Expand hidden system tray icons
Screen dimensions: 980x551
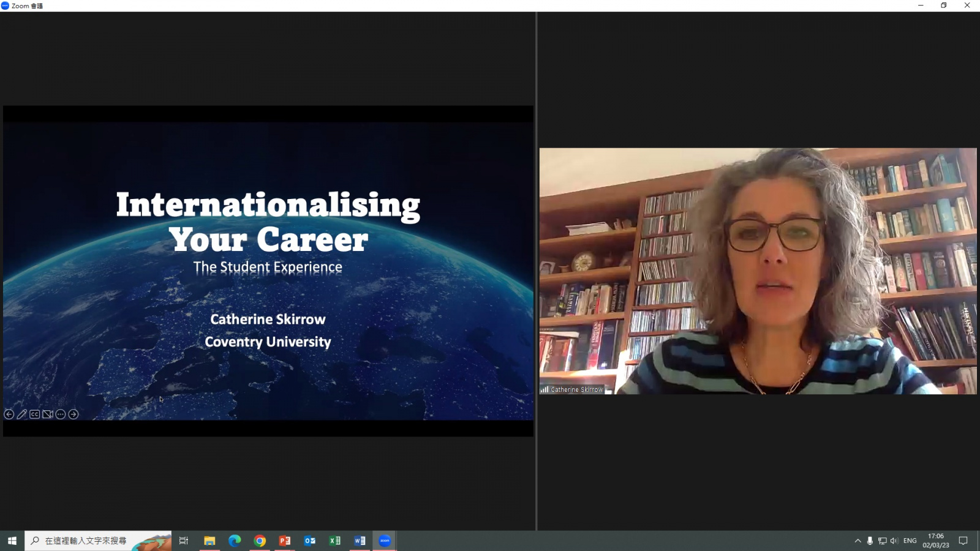tap(858, 541)
